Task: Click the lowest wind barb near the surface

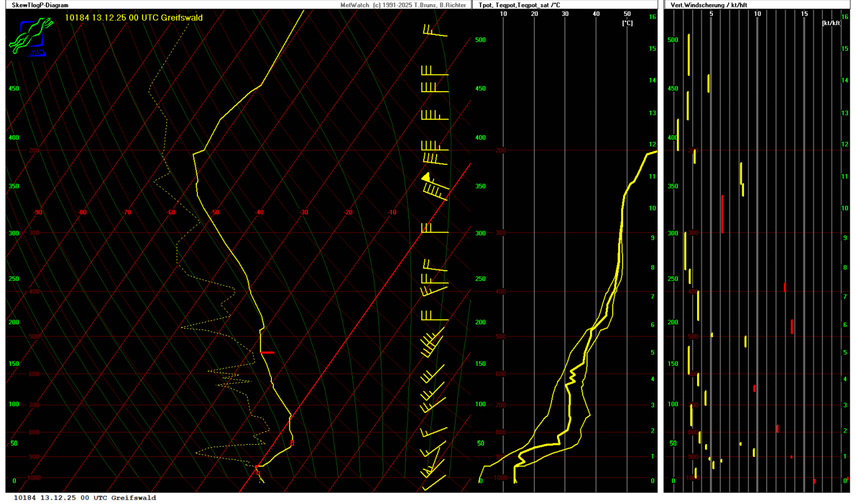Action: 433,483
